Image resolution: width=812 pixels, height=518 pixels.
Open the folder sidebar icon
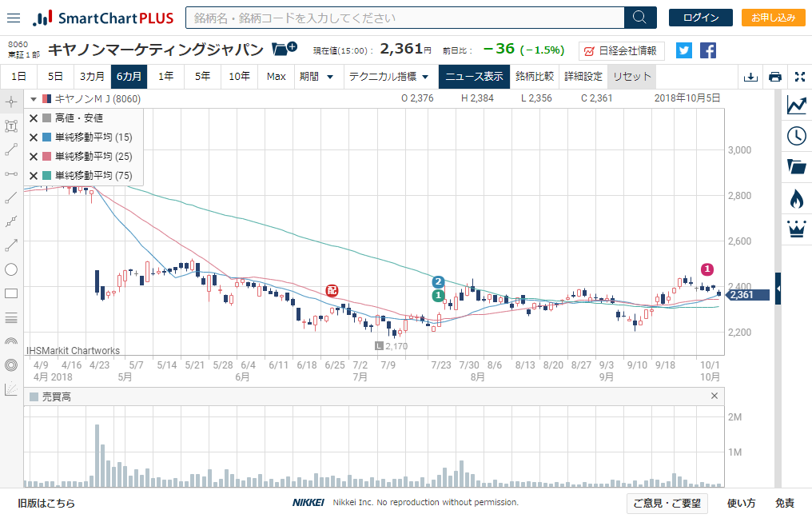click(797, 167)
